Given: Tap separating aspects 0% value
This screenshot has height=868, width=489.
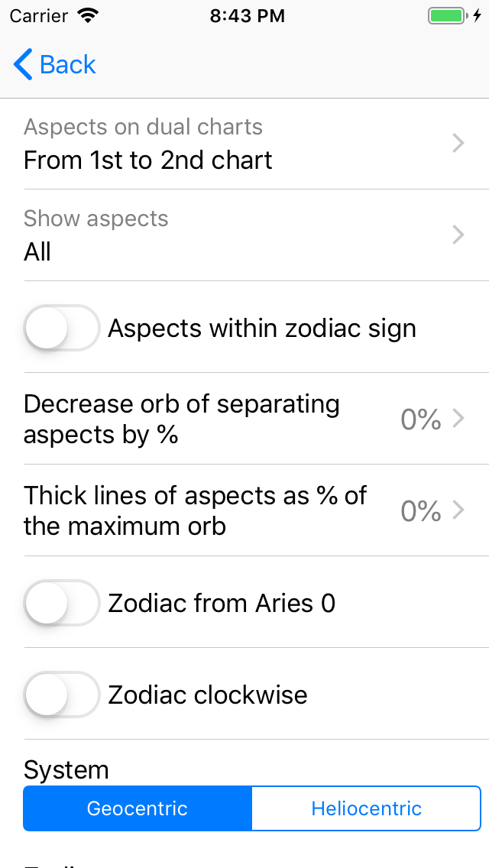Looking at the screenshot, I should coord(421,419).
